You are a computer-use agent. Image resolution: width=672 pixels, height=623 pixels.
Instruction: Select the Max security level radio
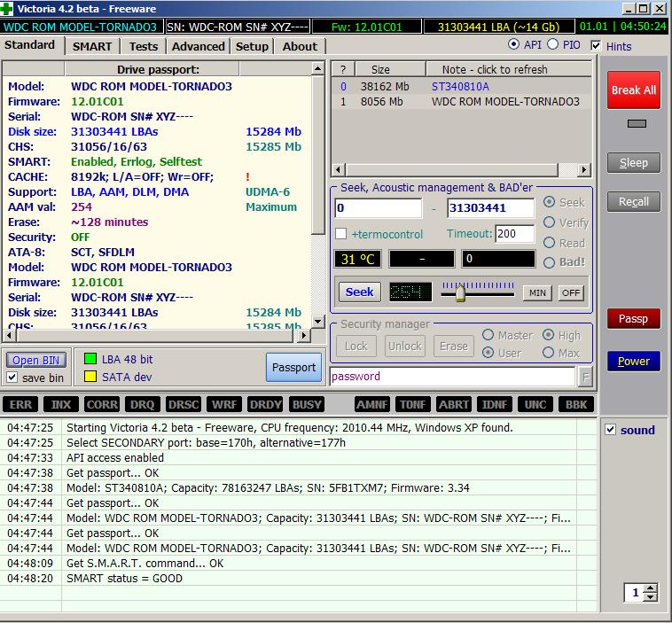coord(548,353)
